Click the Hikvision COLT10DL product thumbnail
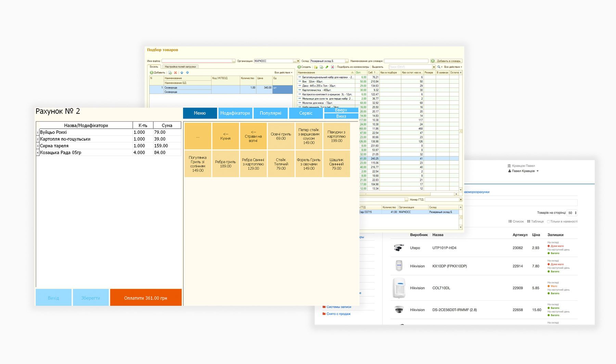 [399, 288]
